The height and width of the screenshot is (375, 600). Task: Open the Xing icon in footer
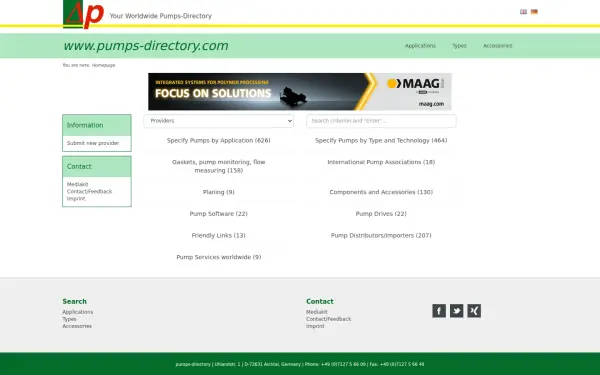pos(474,311)
